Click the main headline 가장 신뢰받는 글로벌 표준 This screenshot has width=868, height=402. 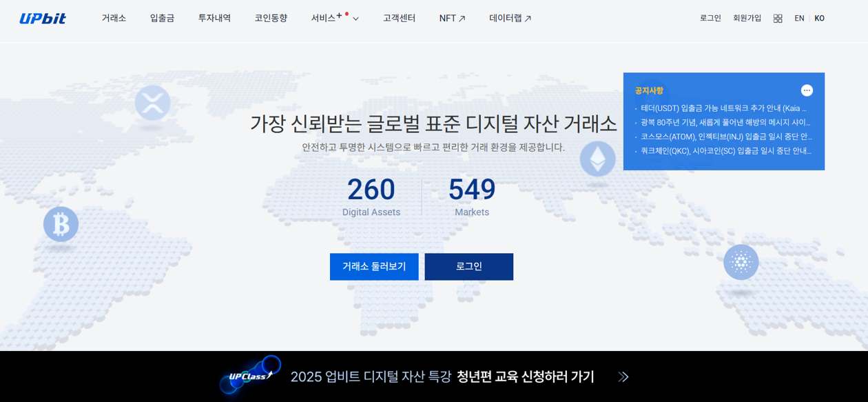433,123
